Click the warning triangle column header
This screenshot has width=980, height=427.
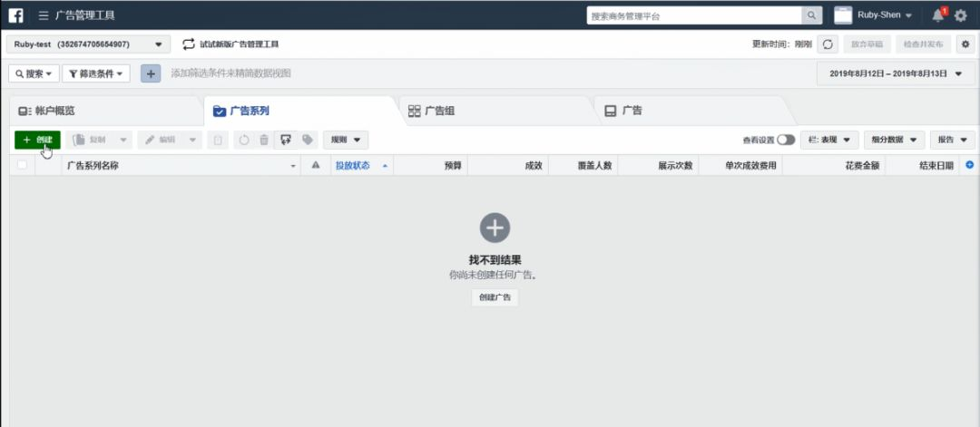click(x=316, y=165)
